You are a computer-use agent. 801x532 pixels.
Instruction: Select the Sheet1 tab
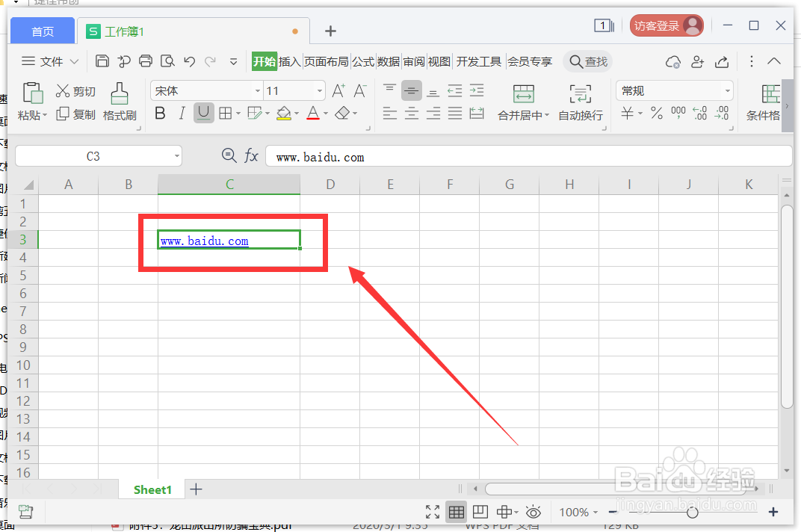pyautogui.click(x=152, y=489)
